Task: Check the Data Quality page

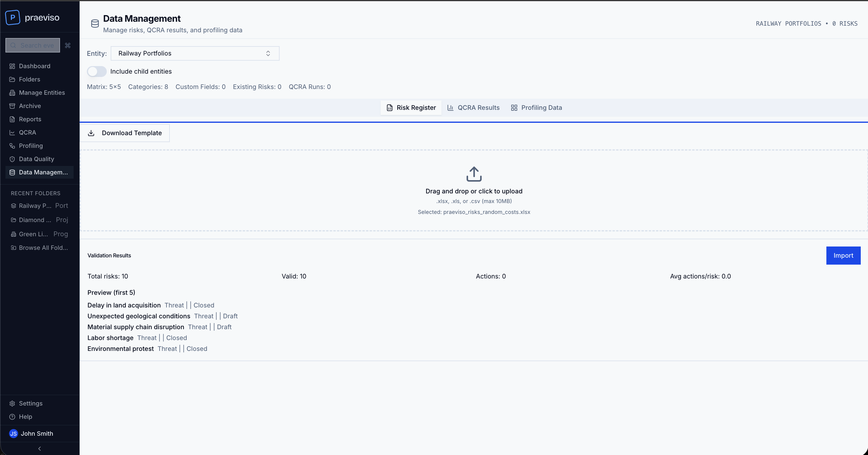Action: tap(36, 159)
